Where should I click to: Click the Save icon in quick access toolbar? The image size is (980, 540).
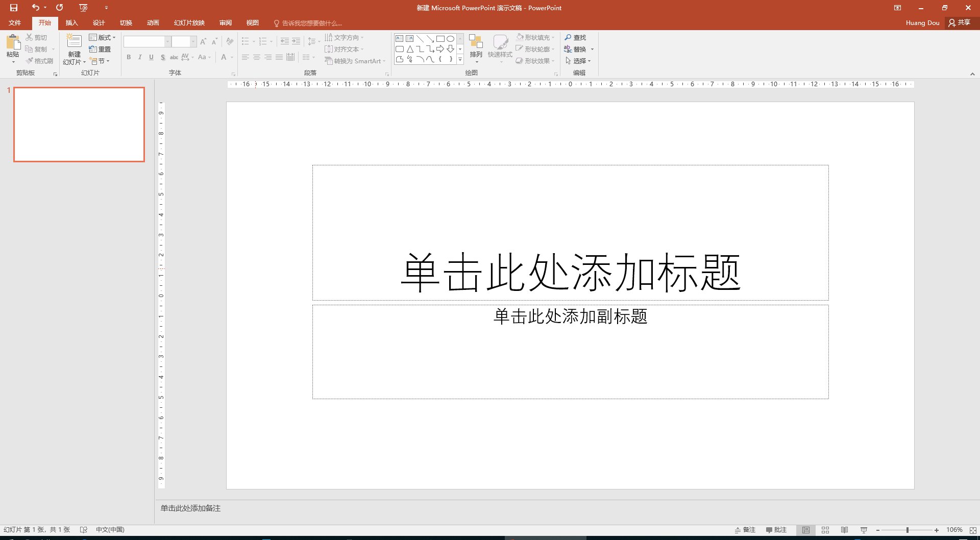tap(14, 8)
